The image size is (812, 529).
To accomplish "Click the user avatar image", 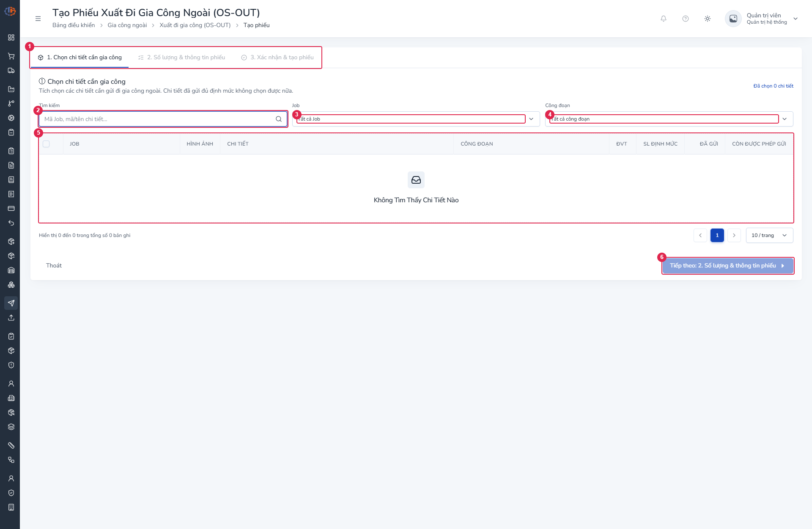I will point(733,19).
